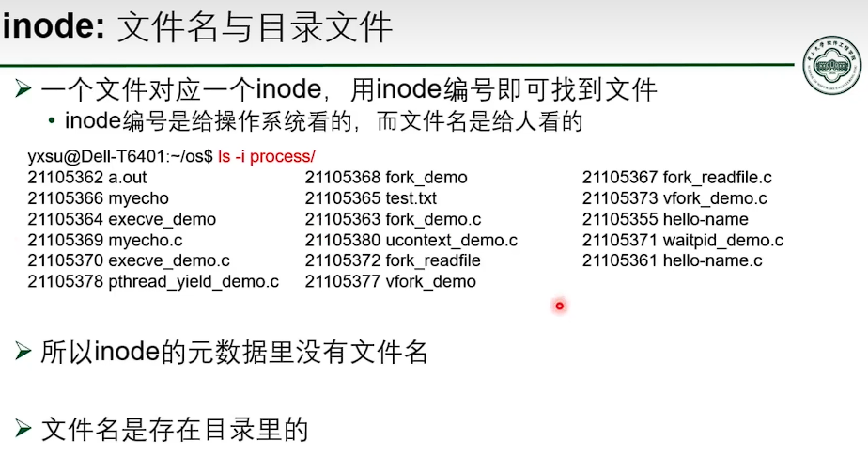Click the entry "21105369 myecho.c"

(x=105, y=241)
